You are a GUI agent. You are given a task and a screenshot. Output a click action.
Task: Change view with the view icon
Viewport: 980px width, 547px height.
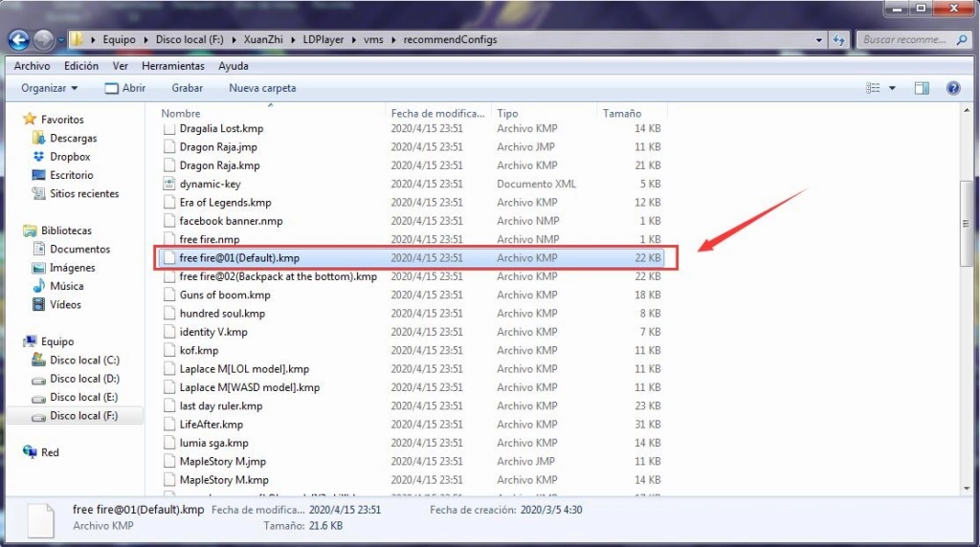[873, 88]
